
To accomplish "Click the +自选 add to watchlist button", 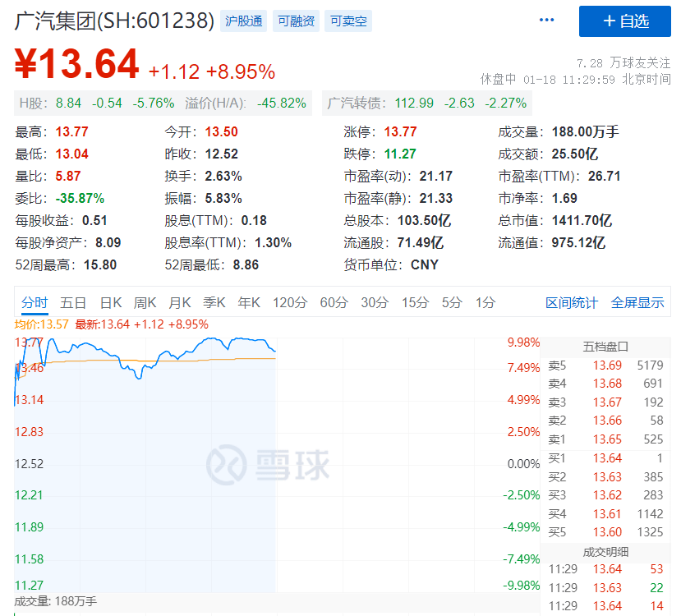I will (625, 21).
